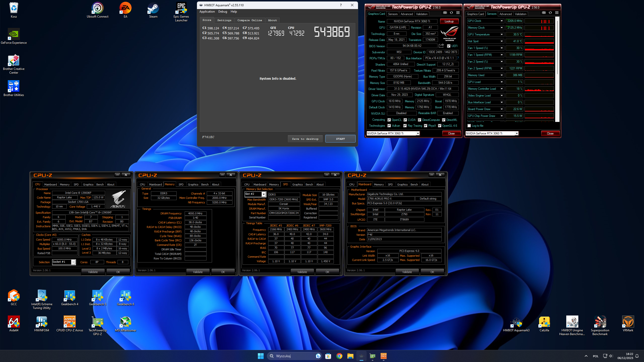
Task: Click the BIOS export share icon in GPU-Z
Action: point(441,46)
